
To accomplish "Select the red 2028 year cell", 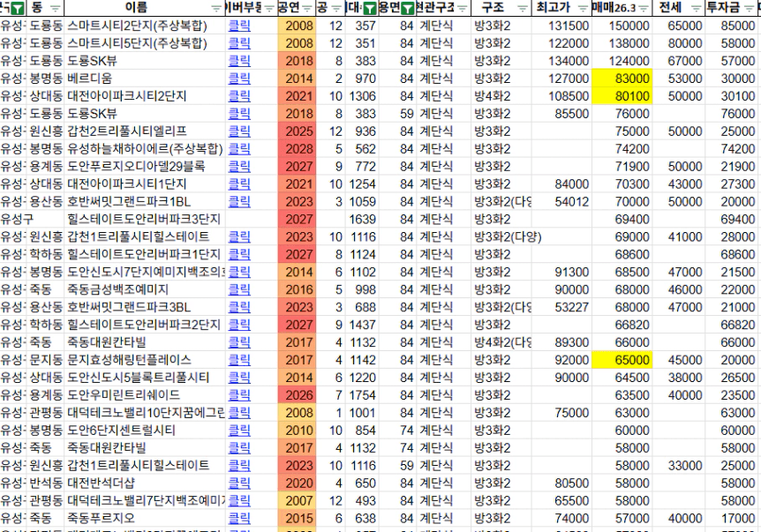I will click(298, 149).
